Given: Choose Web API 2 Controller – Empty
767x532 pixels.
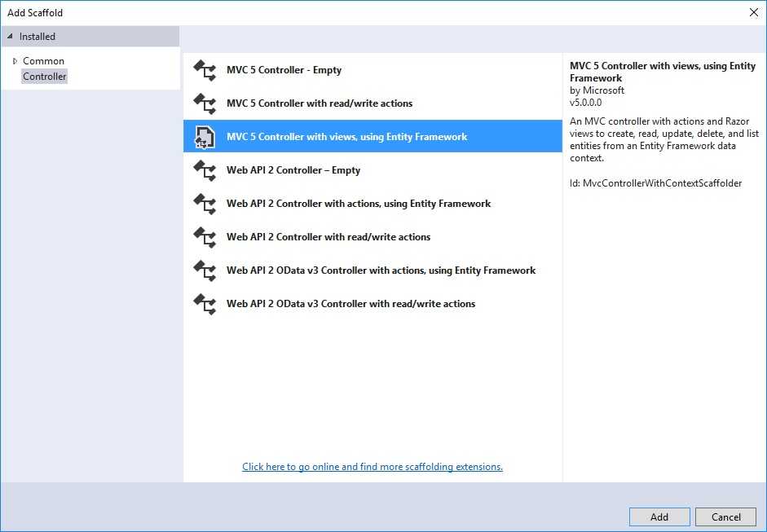Looking at the screenshot, I should tap(372, 170).
